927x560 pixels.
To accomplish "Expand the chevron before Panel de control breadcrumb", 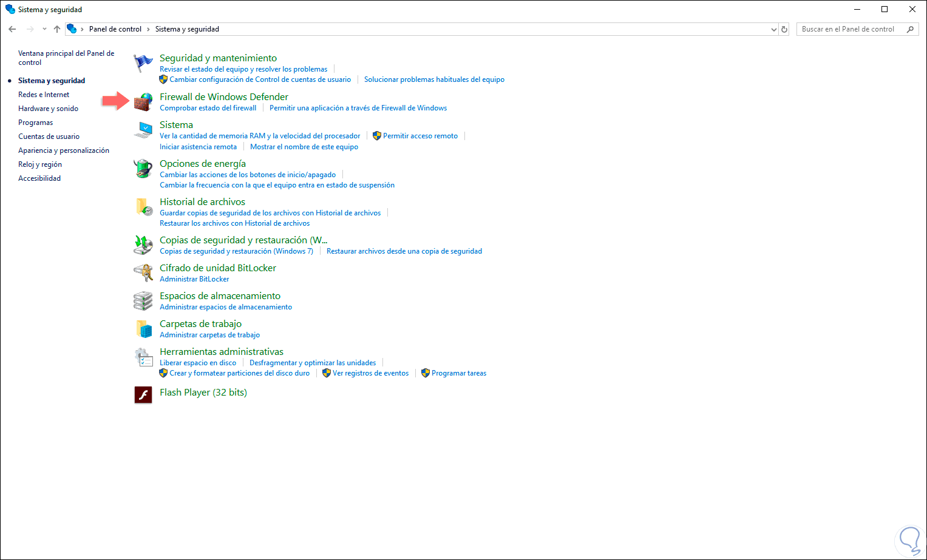I will coord(82,29).
